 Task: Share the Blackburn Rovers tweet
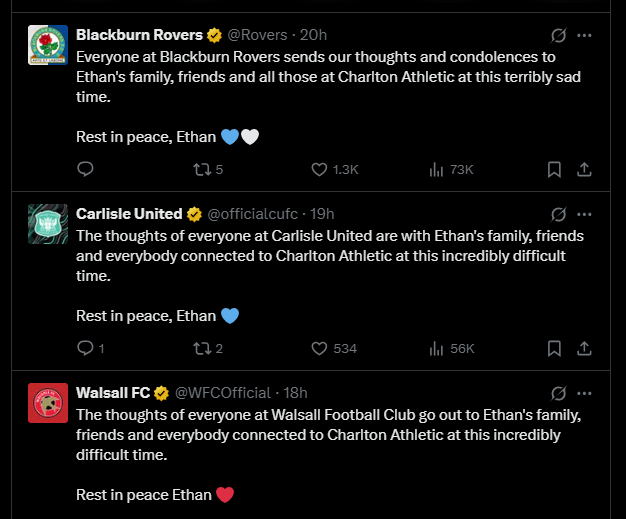pos(584,169)
